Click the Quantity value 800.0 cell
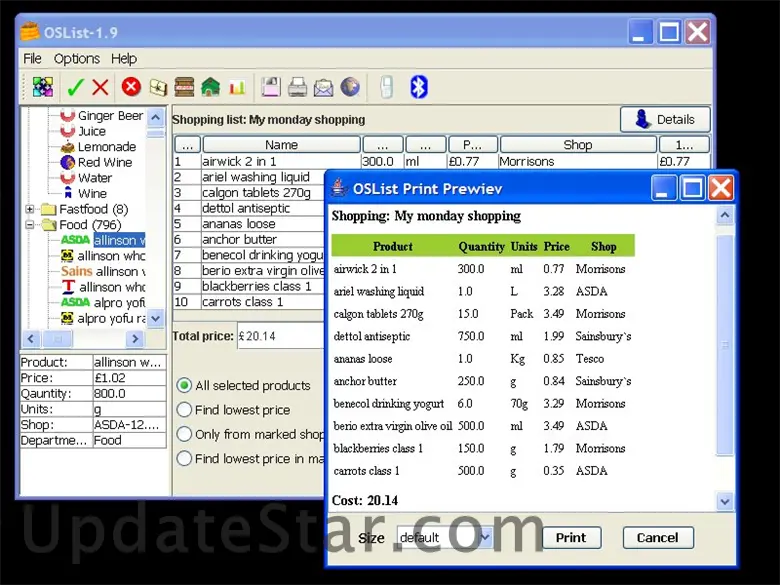This screenshot has width=780, height=585. pyautogui.click(x=129, y=393)
